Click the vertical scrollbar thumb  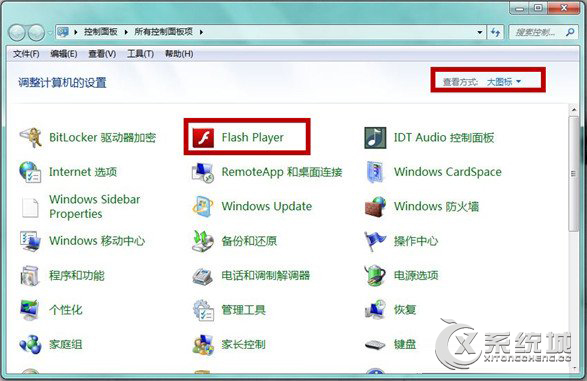tap(573, 174)
